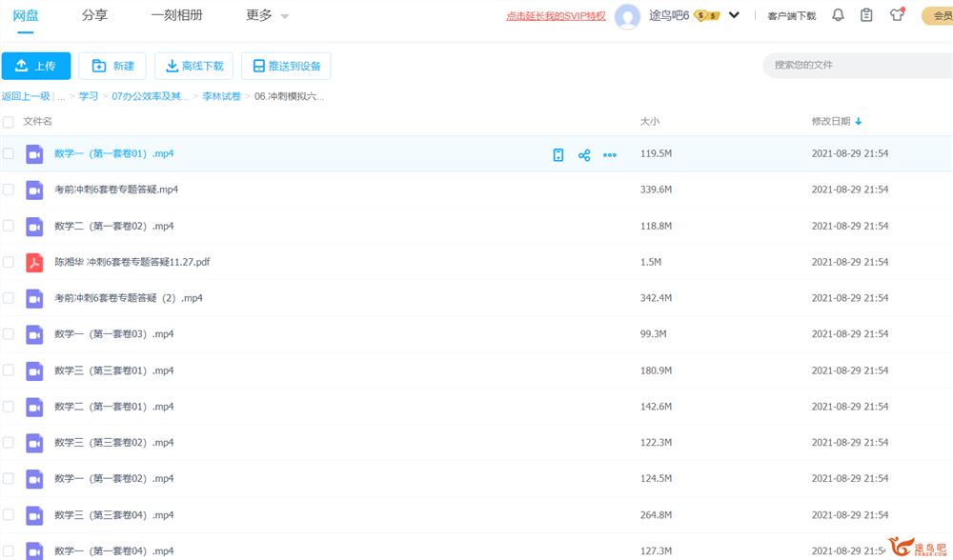Screen dimensions: 953x560
Task: Open the clipboard task list icon
Action: pos(866,15)
